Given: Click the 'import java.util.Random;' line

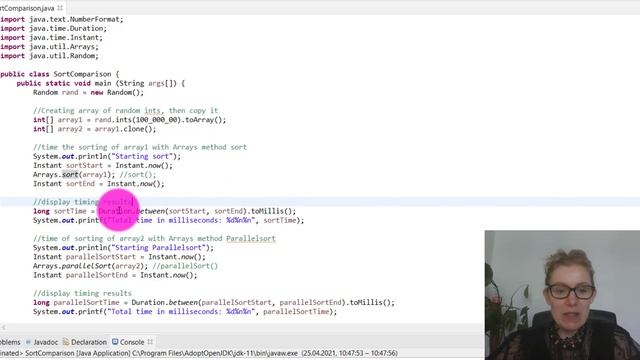Looking at the screenshot, I should pos(49,56).
